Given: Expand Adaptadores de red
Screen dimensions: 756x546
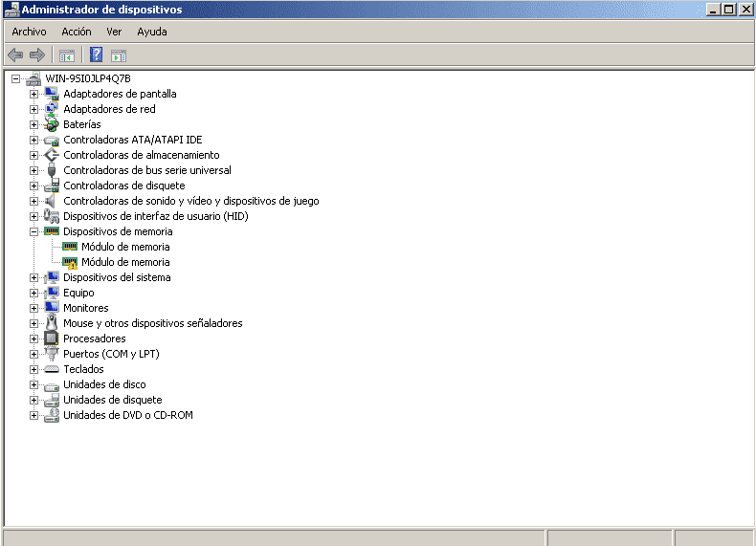Looking at the screenshot, I should point(33,109).
